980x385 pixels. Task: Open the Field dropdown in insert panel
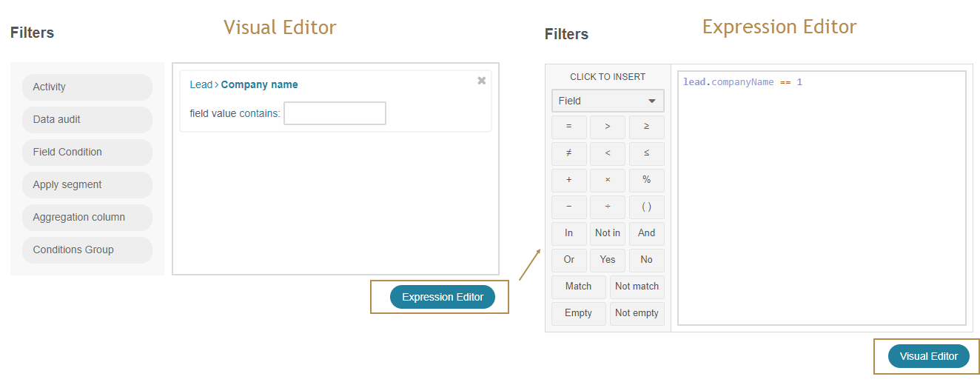pyautogui.click(x=608, y=101)
